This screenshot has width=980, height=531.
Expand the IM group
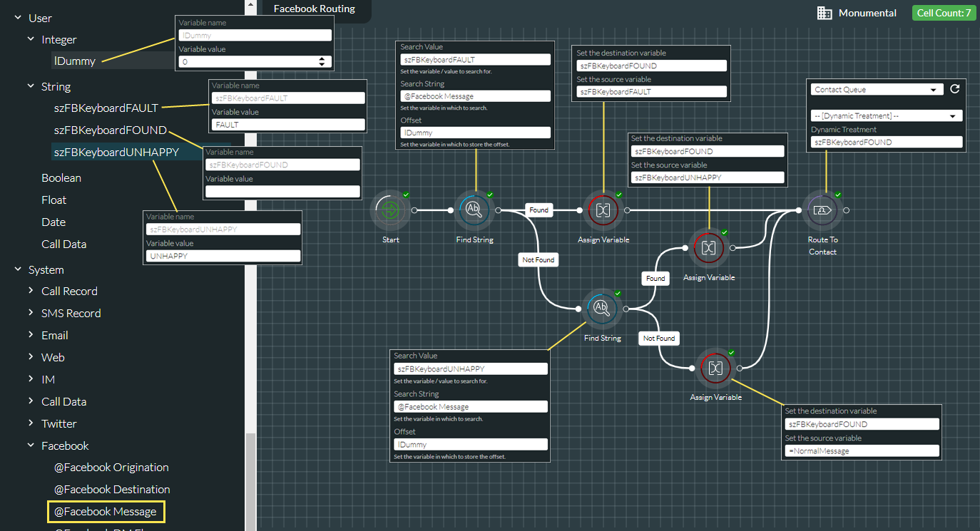click(x=31, y=379)
